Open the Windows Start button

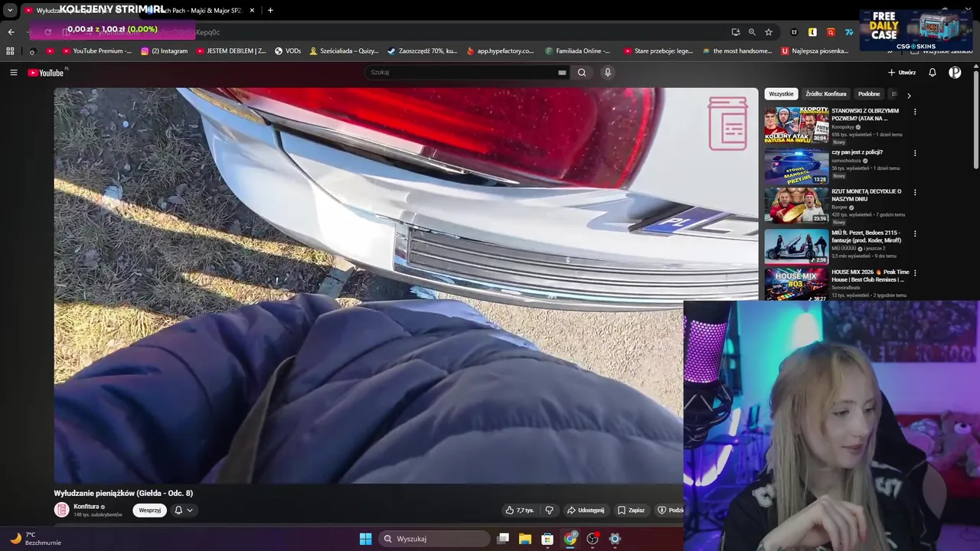tap(365, 539)
